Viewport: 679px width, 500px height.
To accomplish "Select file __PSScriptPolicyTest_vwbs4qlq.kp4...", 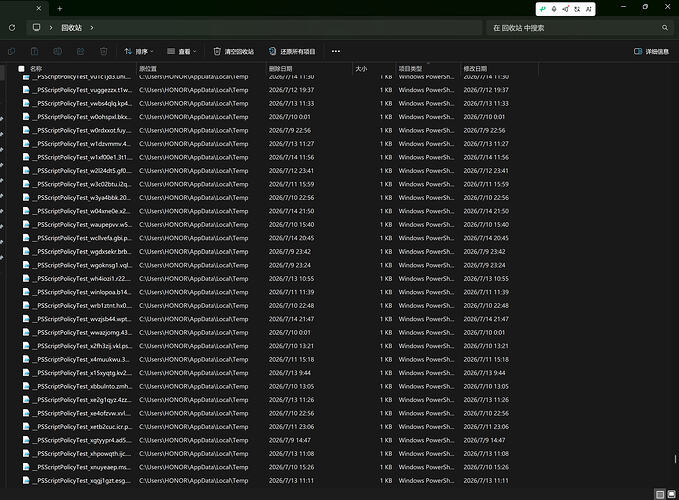I will 84,103.
